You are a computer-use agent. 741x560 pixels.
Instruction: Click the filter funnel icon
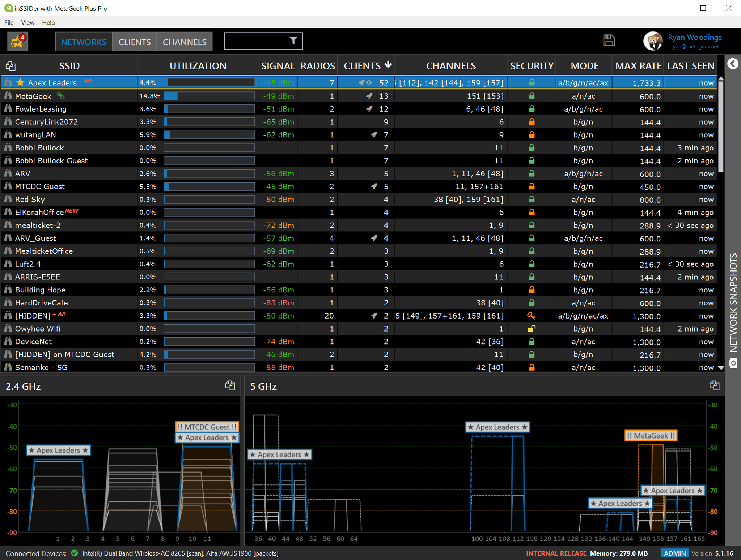click(293, 41)
